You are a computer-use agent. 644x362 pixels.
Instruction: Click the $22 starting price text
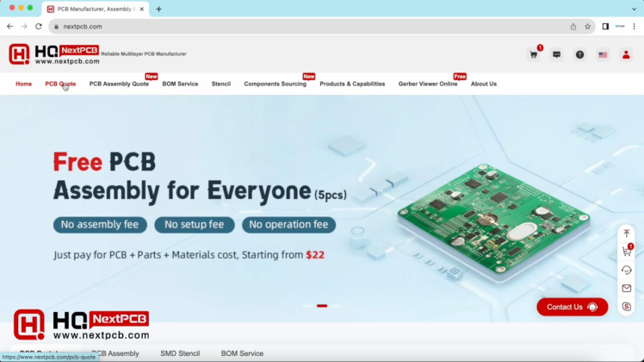pyautogui.click(x=315, y=255)
